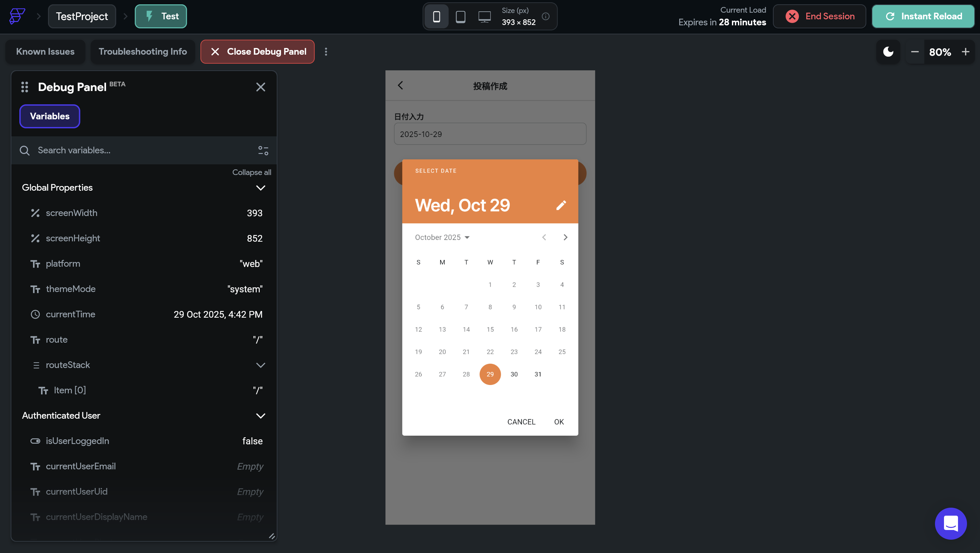Click the Instant Reload button

pos(923,16)
